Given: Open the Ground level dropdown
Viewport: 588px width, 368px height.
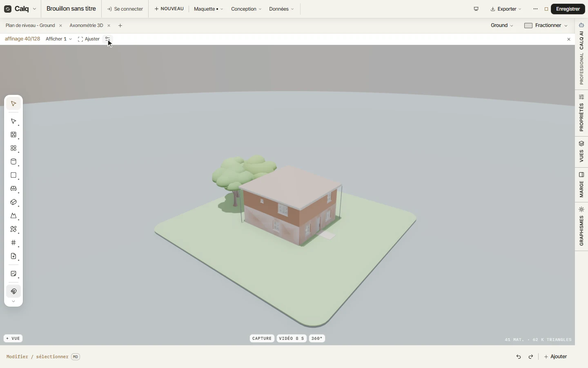Looking at the screenshot, I should click(x=502, y=25).
